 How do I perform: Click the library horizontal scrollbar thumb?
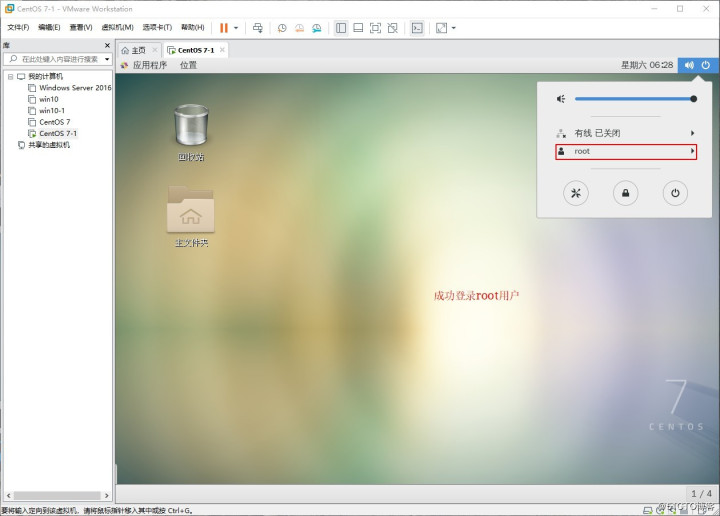point(57,496)
